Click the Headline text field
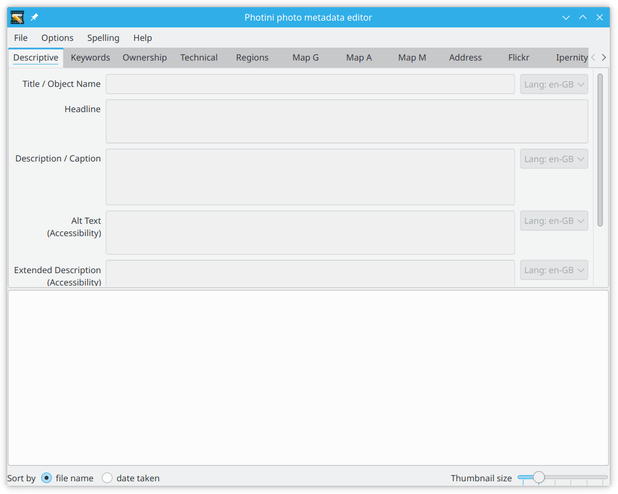The height and width of the screenshot is (494, 618). 347,121
